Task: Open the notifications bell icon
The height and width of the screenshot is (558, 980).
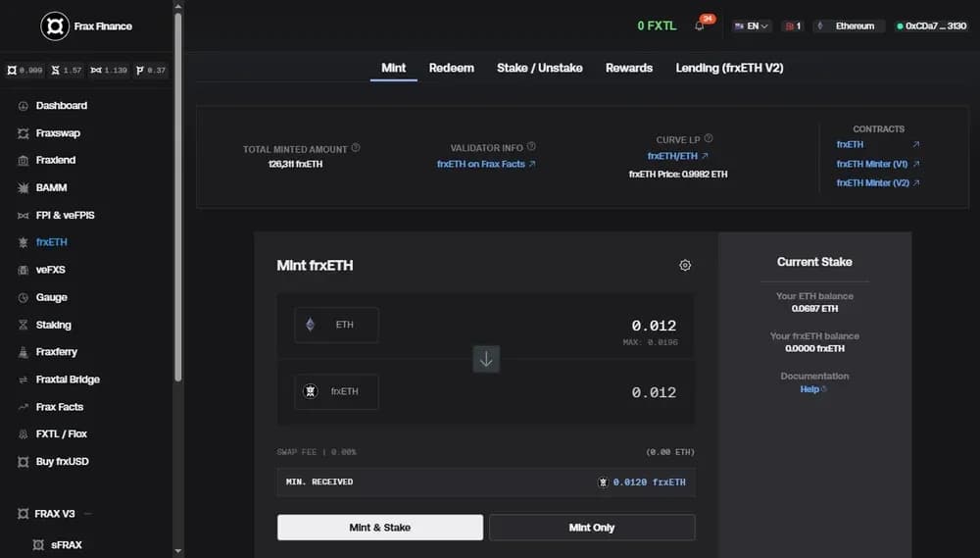Action: pyautogui.click(x=699, y=26)
